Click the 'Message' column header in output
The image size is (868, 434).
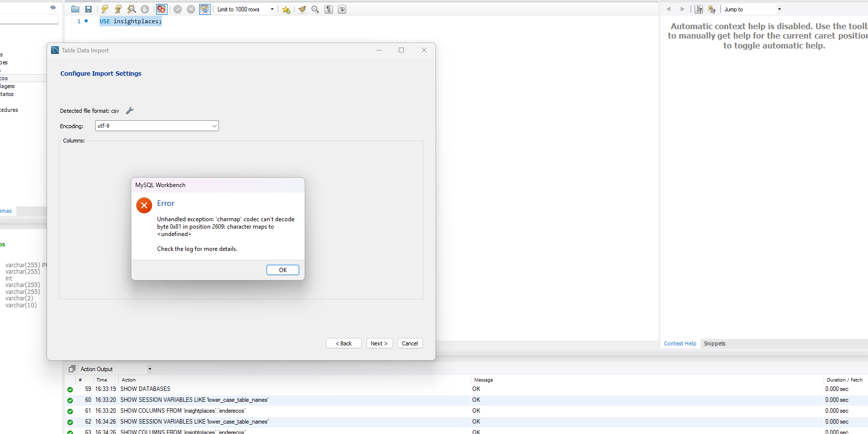coord(484,380)
